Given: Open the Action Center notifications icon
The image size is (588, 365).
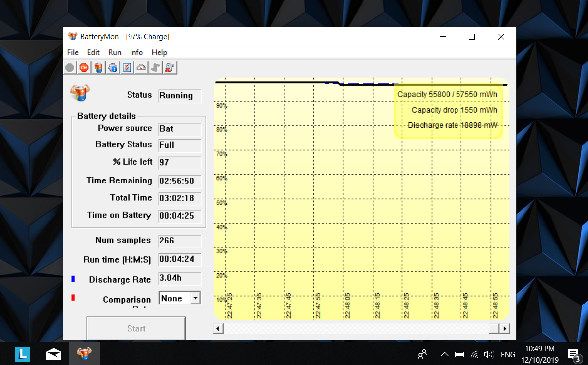Looking at the screenshot, I should click(x=574, y=354).
